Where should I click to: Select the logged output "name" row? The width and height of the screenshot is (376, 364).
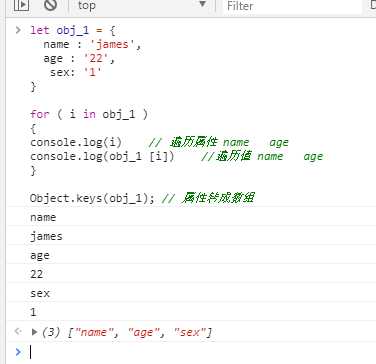[x=192, y=217]
